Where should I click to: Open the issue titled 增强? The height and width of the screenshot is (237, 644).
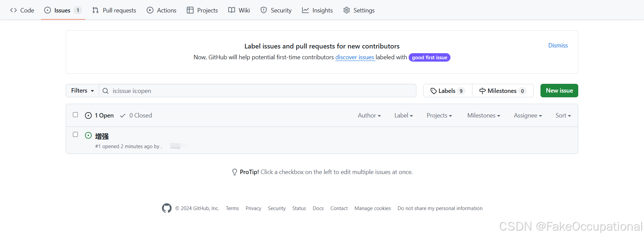tap(102, 136)
